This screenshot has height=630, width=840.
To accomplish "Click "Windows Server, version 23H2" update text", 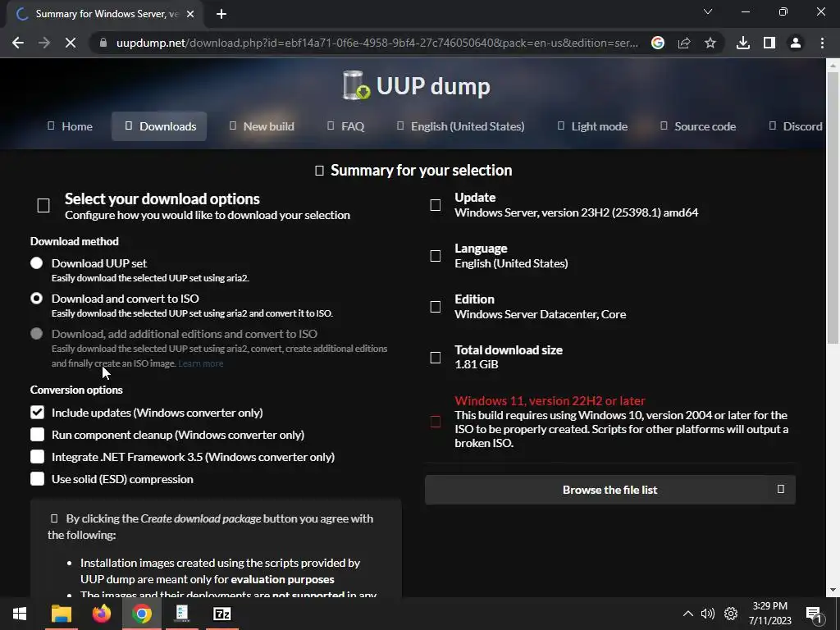I will coord(577,212).
